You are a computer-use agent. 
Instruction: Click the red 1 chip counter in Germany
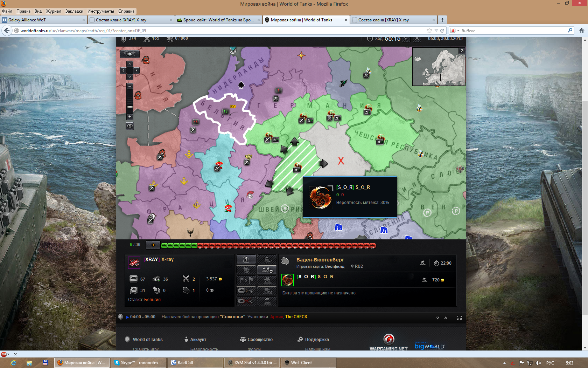point(278,90)
